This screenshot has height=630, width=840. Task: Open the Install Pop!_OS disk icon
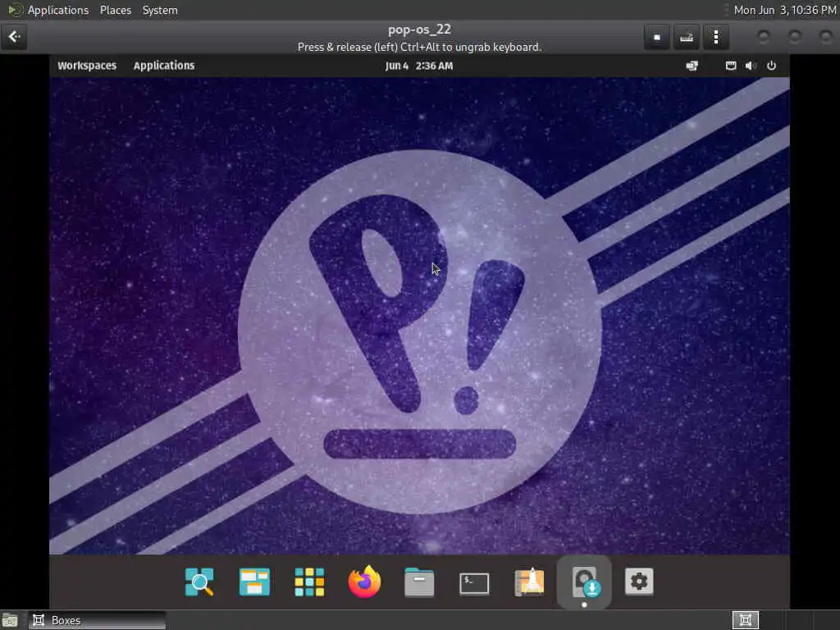(584, 582)
